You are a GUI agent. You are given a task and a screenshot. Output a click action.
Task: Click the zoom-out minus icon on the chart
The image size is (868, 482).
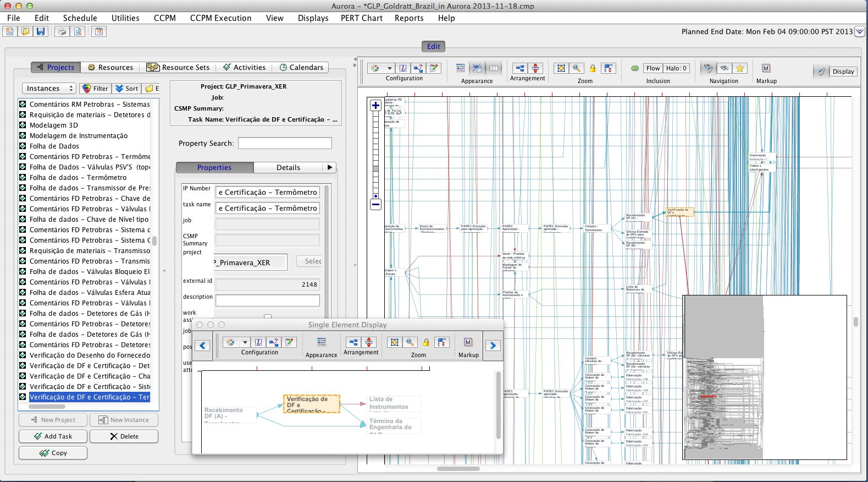375,205
